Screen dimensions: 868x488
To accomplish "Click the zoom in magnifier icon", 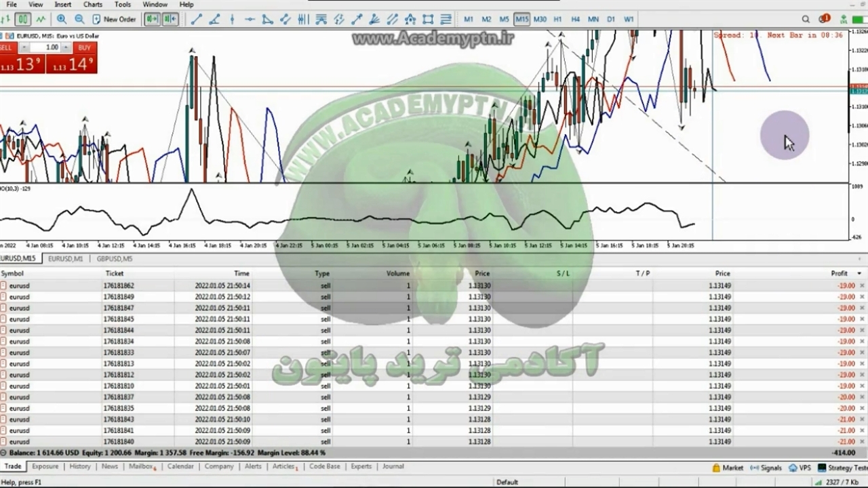I will click(62, 20).
